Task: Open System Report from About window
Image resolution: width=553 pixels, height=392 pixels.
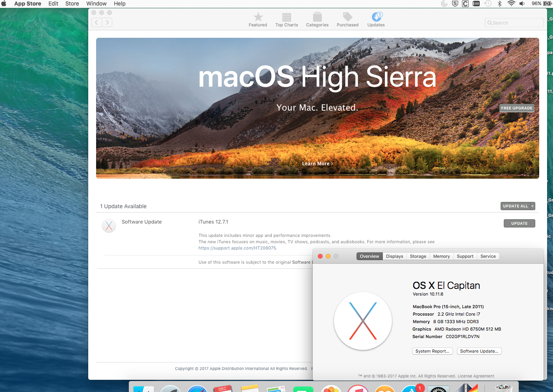Action: 432,351
